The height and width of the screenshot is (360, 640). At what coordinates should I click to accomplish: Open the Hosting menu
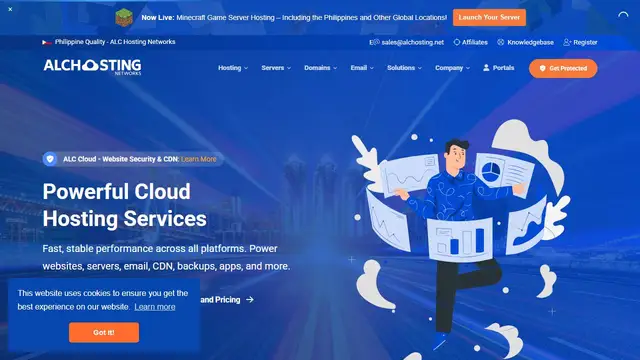click(x=229, y=68)
